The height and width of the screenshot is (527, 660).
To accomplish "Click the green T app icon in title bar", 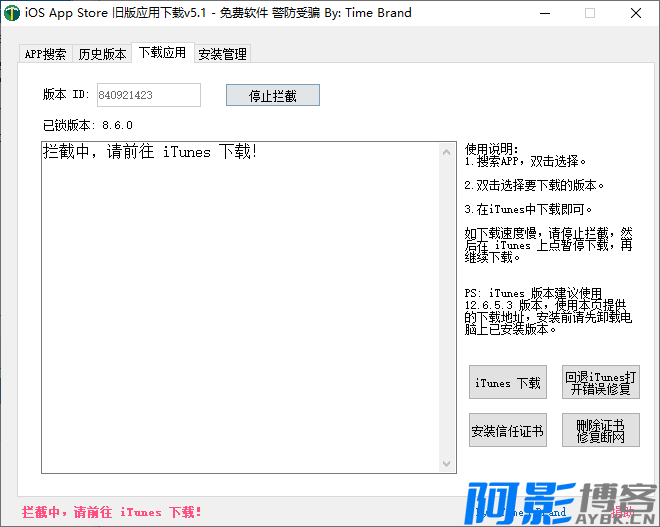I will tap(12, 13).
